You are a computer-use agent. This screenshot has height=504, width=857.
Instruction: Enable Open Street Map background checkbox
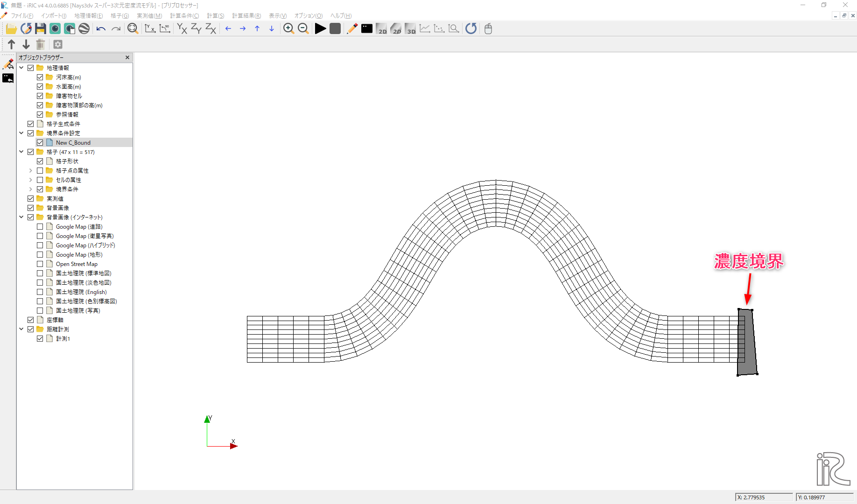coord(40,264)
